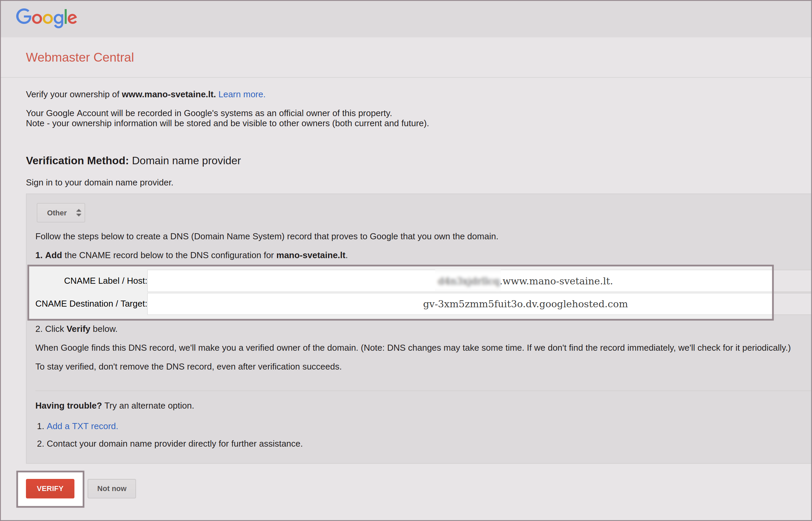Click the Having trouble? heading text
Image resolution: width=812 pixels, height=521 pixels.
[68, 406]
